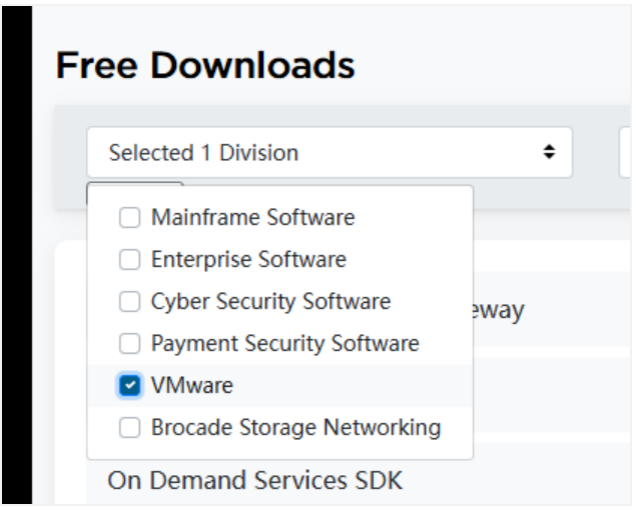Select the Mainframe Software option label

[x=253, y=217]
